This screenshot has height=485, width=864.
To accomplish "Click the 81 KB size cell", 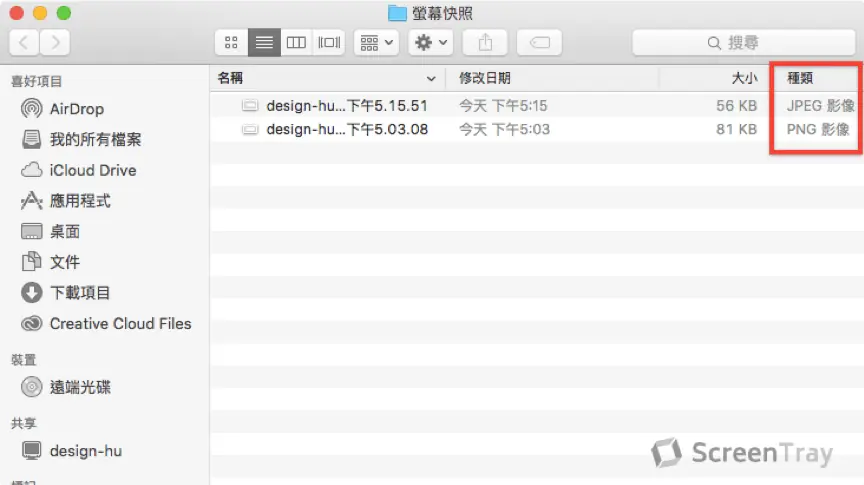I will click(736, 129).
